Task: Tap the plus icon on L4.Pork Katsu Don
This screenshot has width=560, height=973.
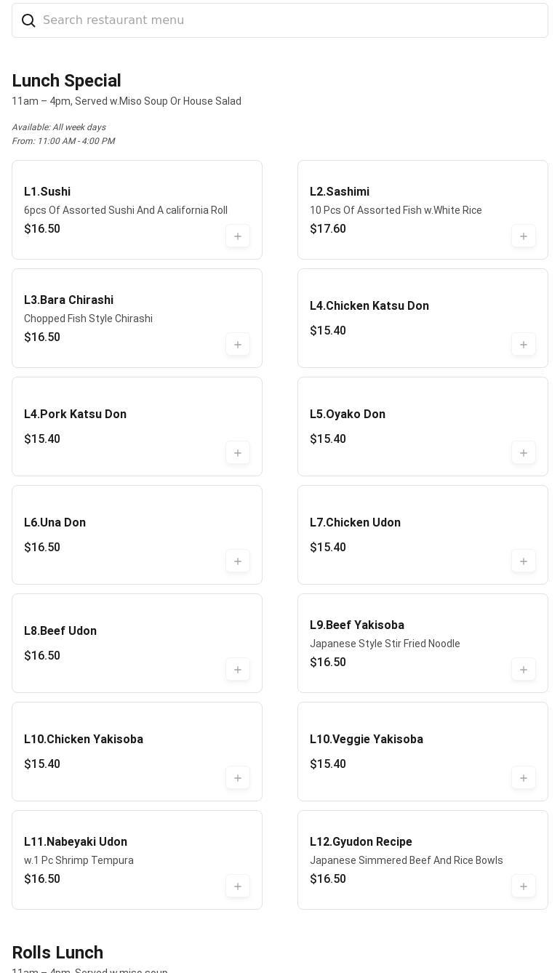Action: (238, 453)
